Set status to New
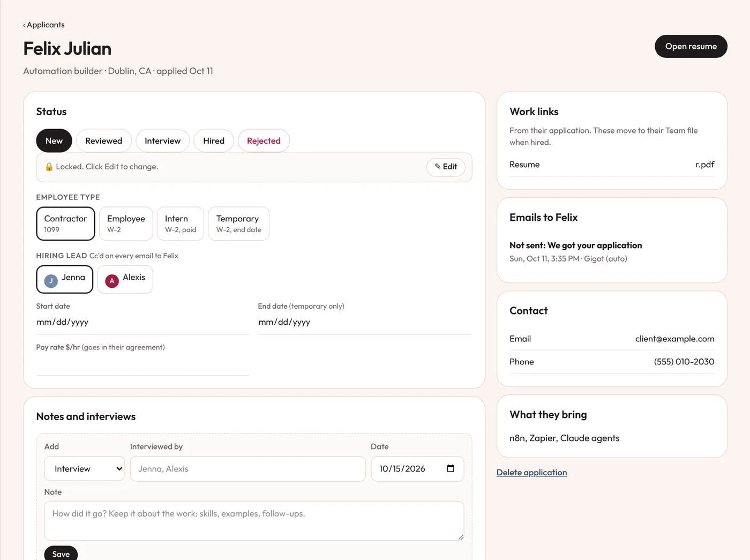Screen dimensions: 750x560 click(54, 141)
